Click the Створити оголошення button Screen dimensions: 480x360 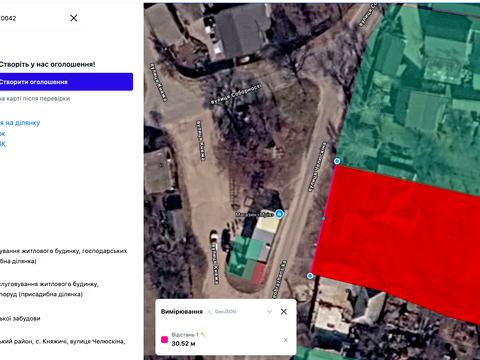point(66,82)
